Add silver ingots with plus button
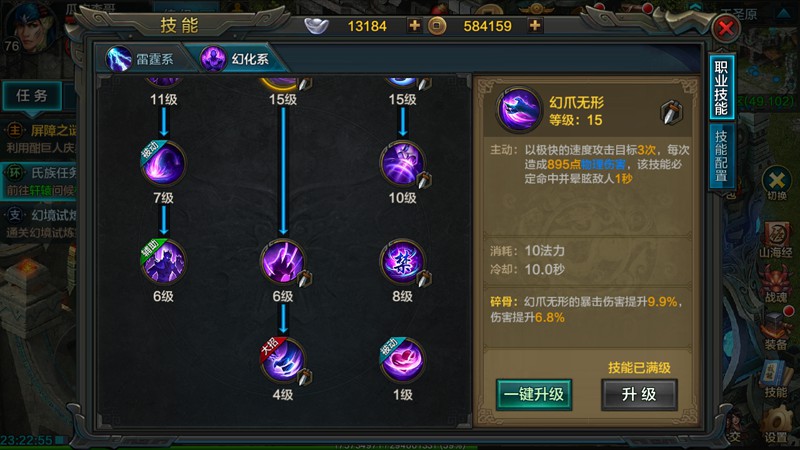The image size is (800, 450). click(414, 25)
